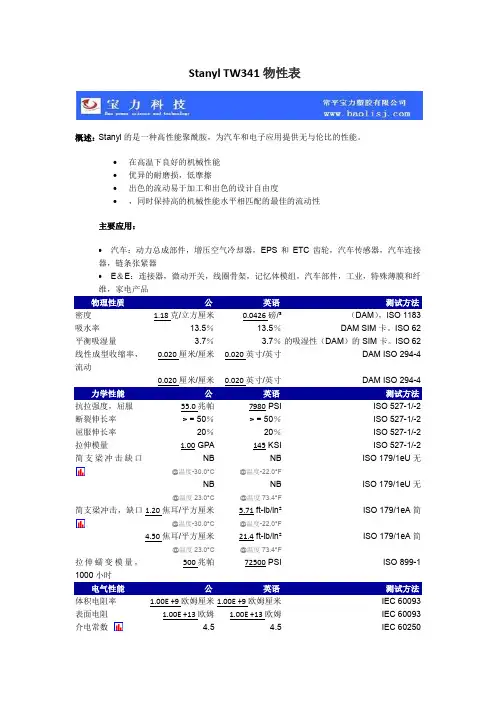The image size is (496, 702).
Task: Click the 物理性质 table header
Action: [x=107, y=303]
